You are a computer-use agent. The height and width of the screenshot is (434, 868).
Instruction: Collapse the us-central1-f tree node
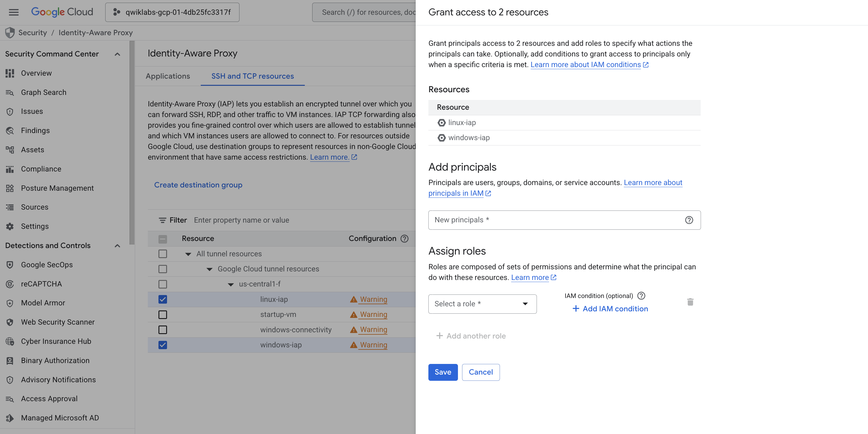pos(231,284)
